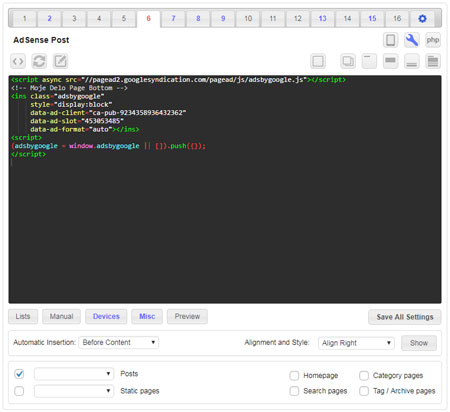Switch to block tab 16
Image resolution: width=450 pixels, height=412 pixels.
point(397,18)
